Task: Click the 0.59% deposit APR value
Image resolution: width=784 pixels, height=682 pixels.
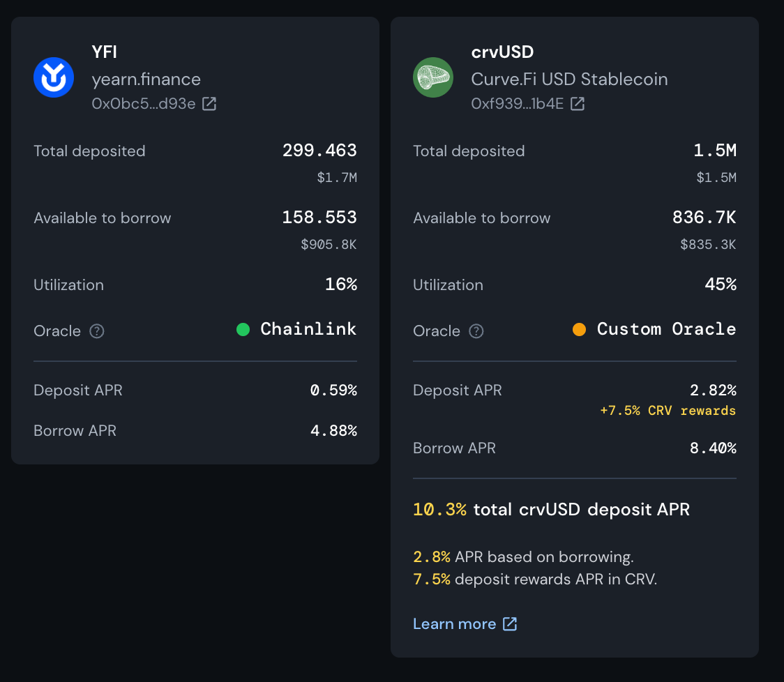Action: (x=333, y=391)
